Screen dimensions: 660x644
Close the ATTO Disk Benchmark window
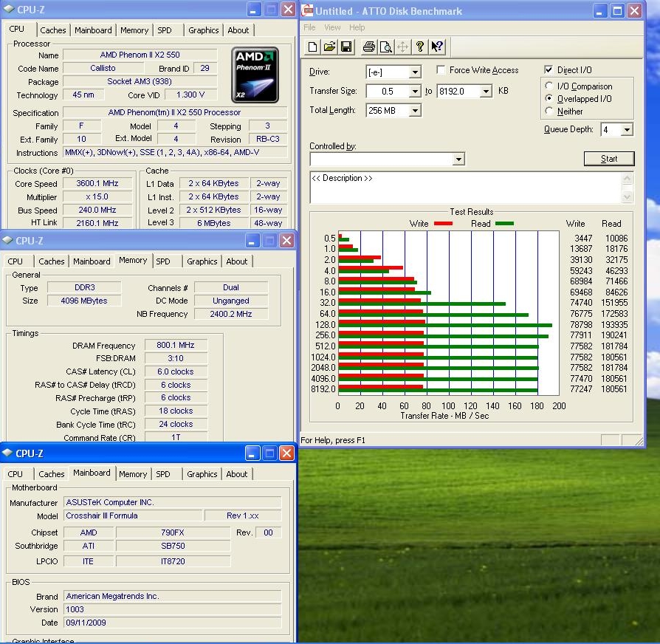[634, 11]
